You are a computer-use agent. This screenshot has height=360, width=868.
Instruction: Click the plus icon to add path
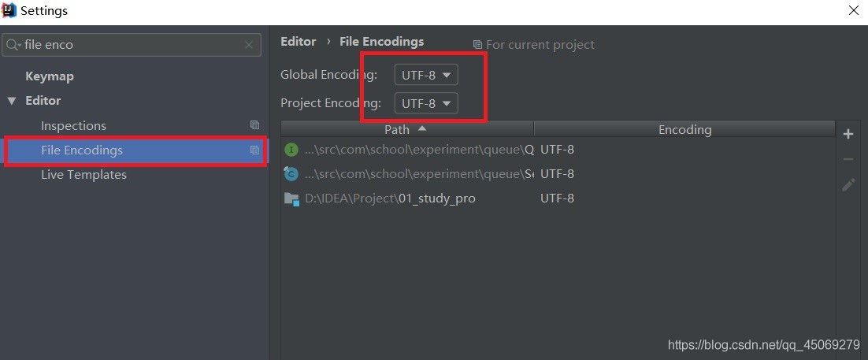[848, 134]
